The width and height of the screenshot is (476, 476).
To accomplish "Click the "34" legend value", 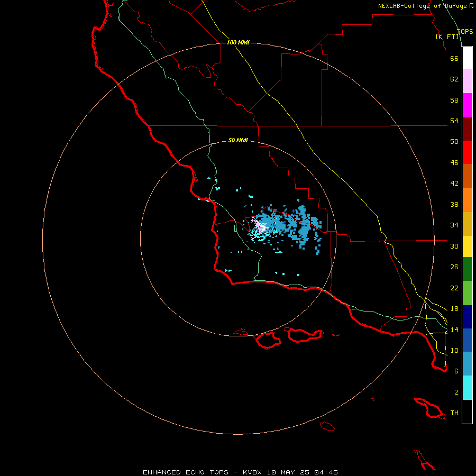I will (454, 225).
